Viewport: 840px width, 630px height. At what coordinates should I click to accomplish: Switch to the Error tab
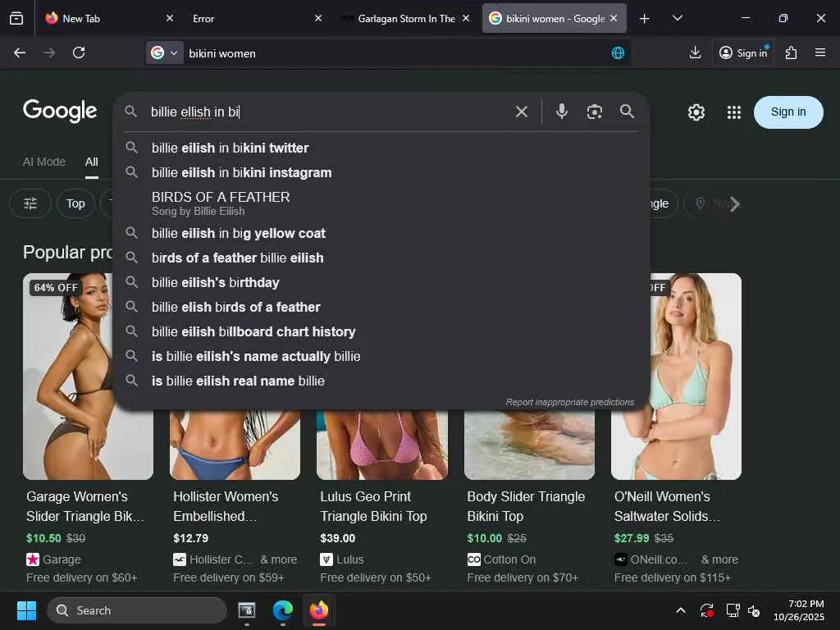point(254,19)
